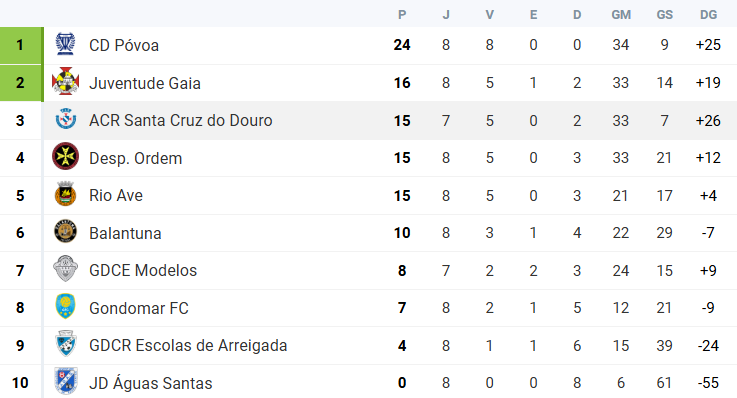Click the green position 2 badge
737x398 pixels.
click(x=21, y=83)
